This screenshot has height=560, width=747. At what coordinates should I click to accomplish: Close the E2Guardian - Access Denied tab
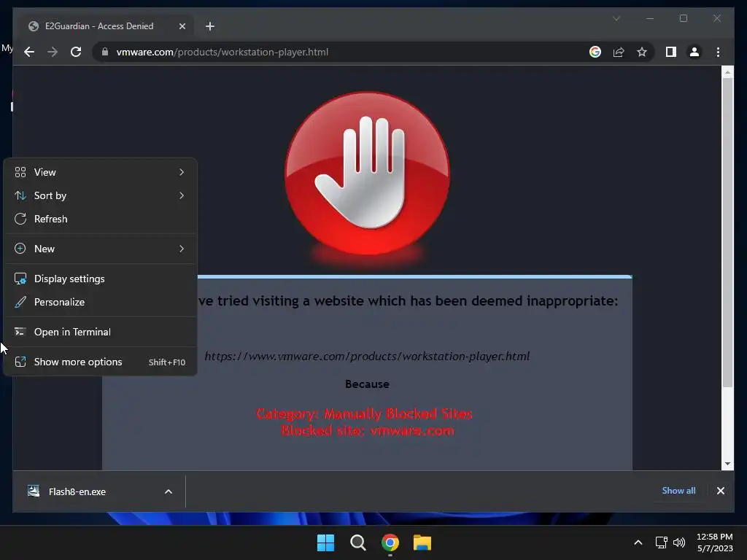[x=182, y=26]
